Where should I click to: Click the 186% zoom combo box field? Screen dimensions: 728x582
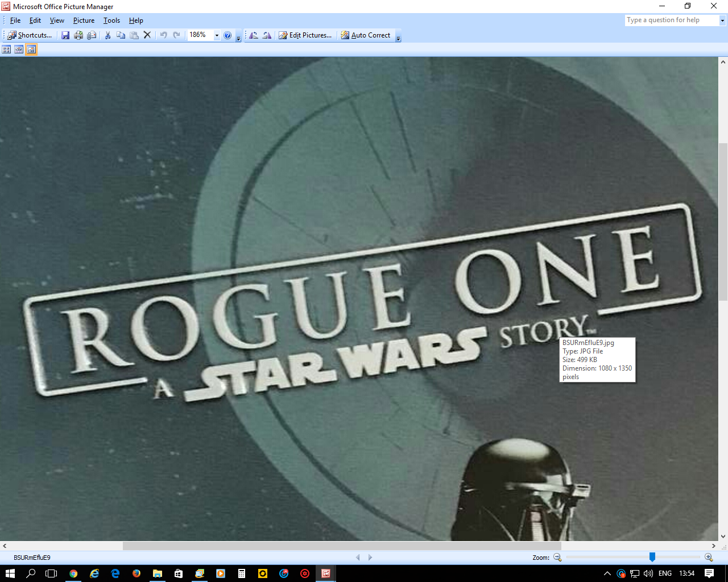tap(201, 35)
